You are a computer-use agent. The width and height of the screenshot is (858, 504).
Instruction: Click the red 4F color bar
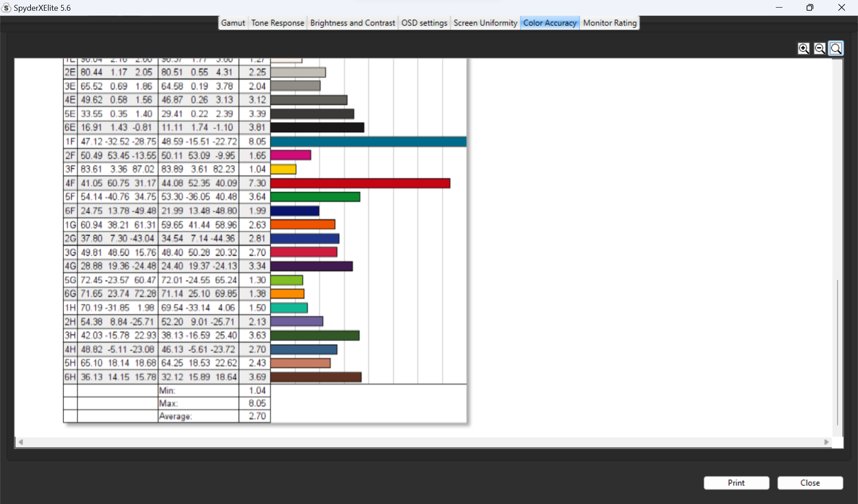[x=360, y=183]
